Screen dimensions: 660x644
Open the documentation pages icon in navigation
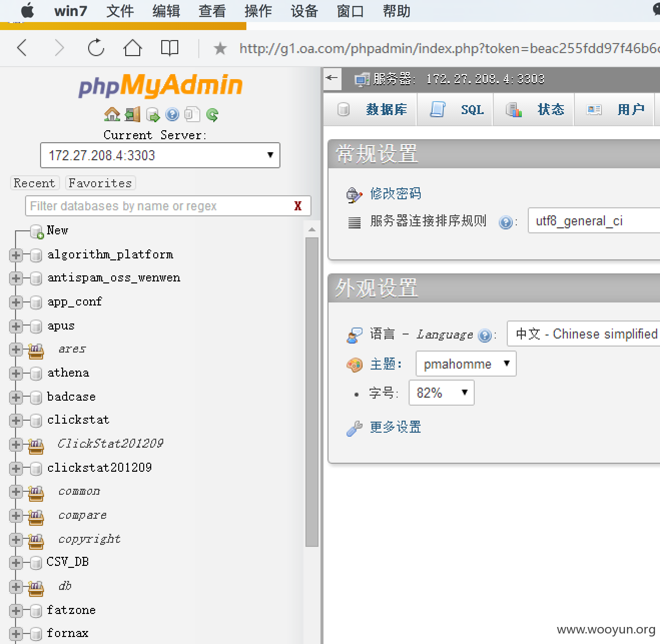click(192, 115)
